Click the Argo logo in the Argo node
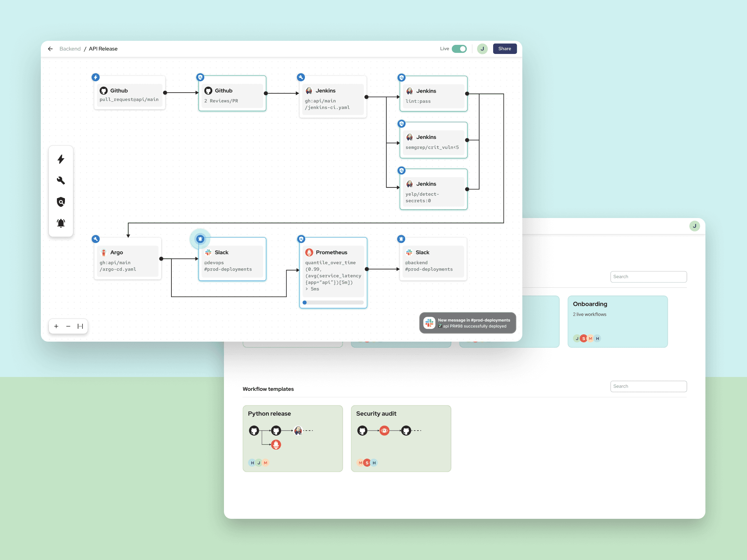 tap(104, 253)
